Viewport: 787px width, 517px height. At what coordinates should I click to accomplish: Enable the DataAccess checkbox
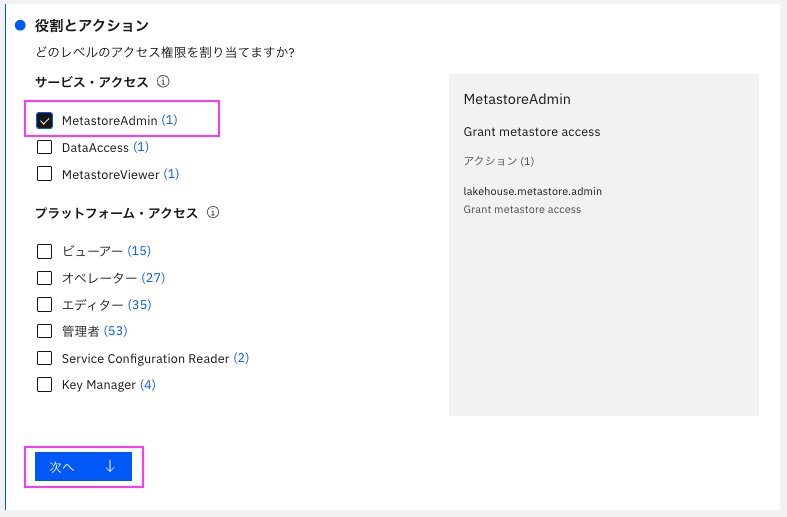click(x=45, y=147)
